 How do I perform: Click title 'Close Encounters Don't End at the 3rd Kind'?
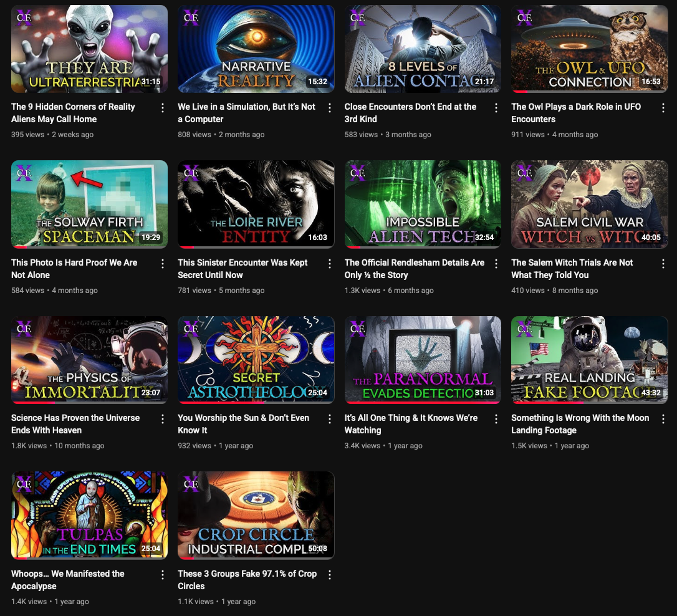410,113
